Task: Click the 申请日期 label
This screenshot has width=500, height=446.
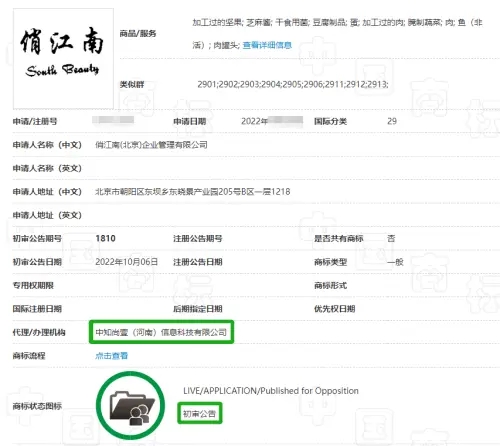Action: pos(189,121)
